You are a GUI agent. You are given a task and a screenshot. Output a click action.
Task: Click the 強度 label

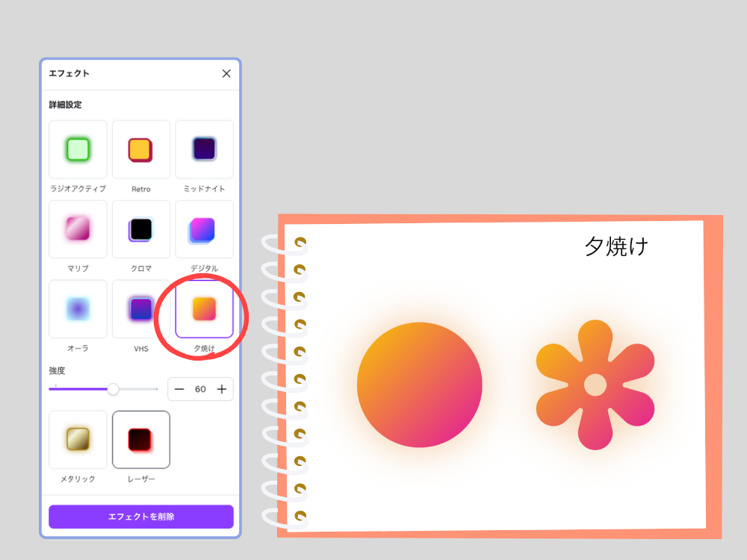(x=58, y=370)
